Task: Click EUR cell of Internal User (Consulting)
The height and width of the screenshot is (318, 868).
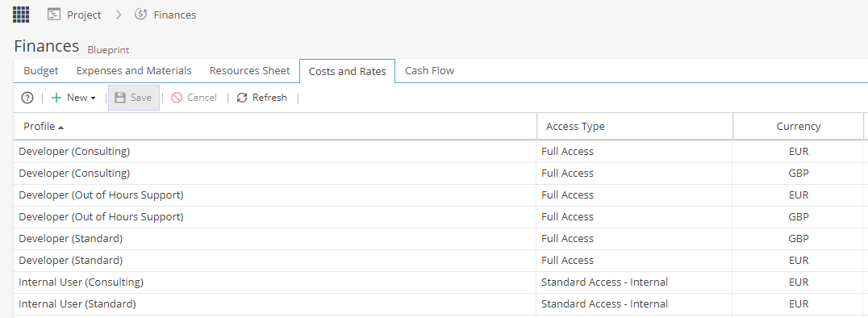Action: (x=799, y=282)
